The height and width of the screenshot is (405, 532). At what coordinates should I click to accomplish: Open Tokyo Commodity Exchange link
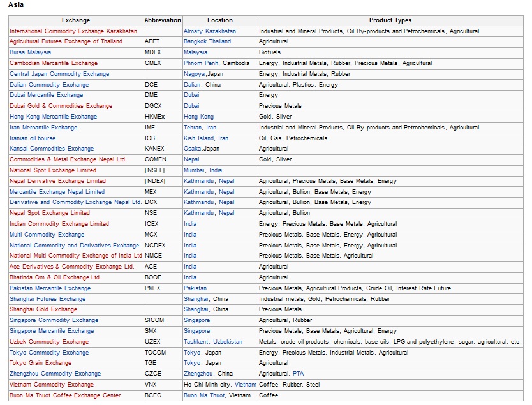[49, 353]
